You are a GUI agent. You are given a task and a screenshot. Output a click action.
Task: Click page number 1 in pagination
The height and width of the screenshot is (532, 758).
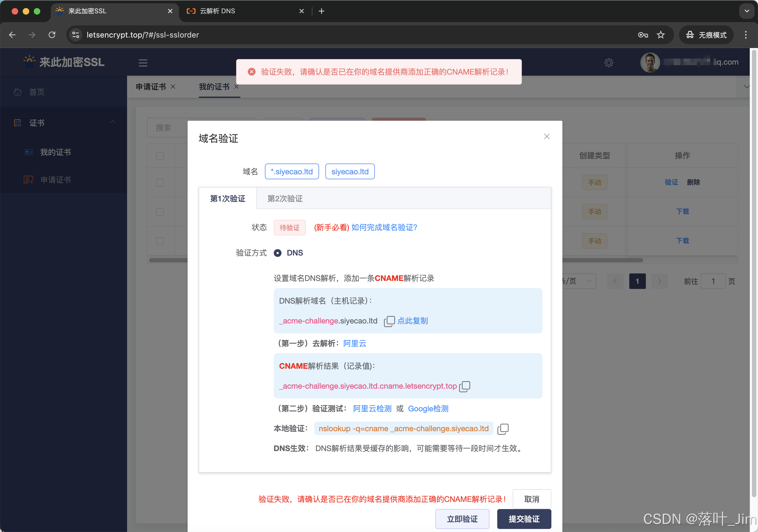coord(638,281)
